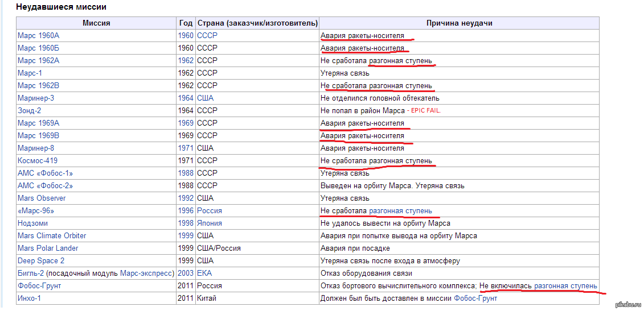The image size is (644, 311).
Task: Follow the 1962 year link for Марс 1962А
Action: 186,61
